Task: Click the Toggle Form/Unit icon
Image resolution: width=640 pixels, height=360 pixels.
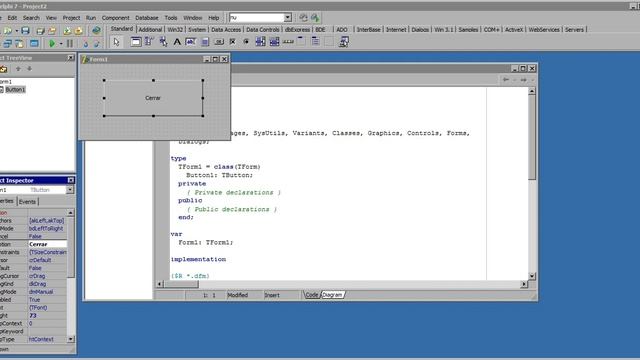Action: click(19, 43)
